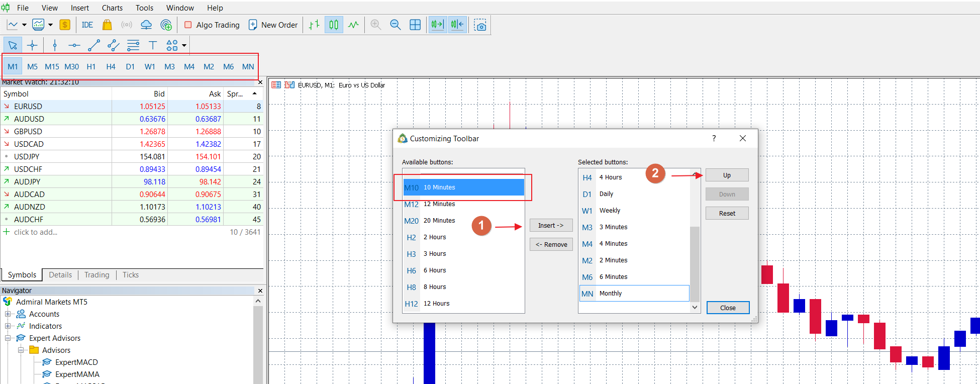Open the Help menu
The image size is (980, 384).
(x=215, y=8)
